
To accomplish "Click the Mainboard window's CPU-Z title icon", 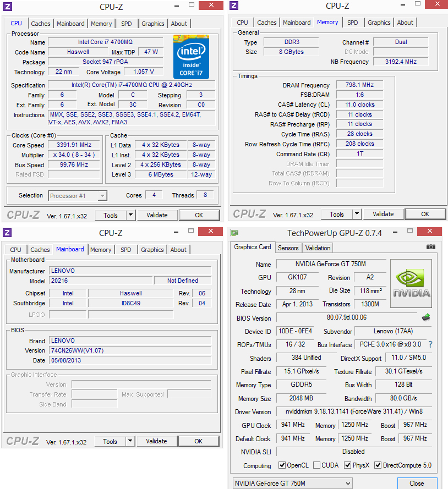I will point(6,232).
